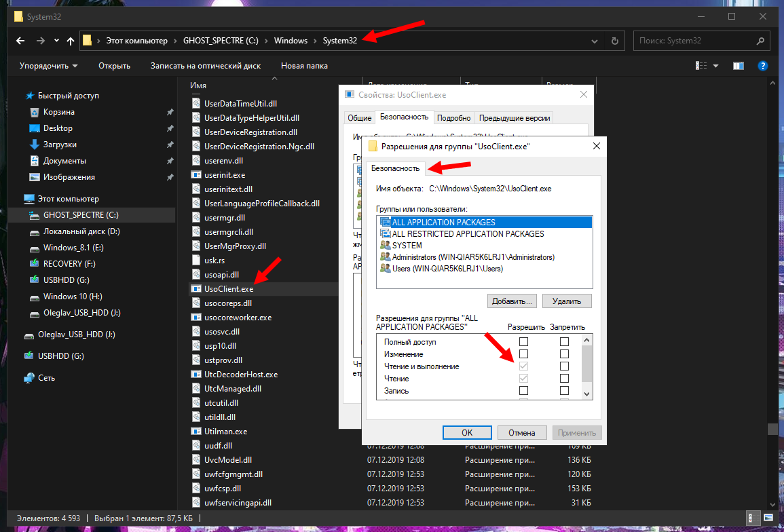The width and height of the screenshot is (784, 532).
Task: Change view layout icon in toolbar
Action: pyautogui.click(x=701, y=66)
